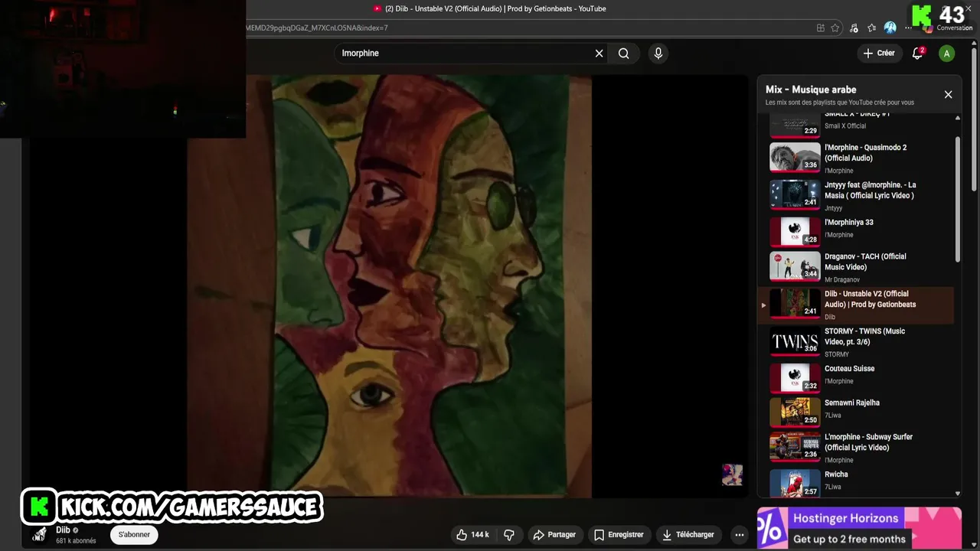This screenshot has height=551, width=980.
Task: Open the Diib channel name link
Action: [63, 530]
